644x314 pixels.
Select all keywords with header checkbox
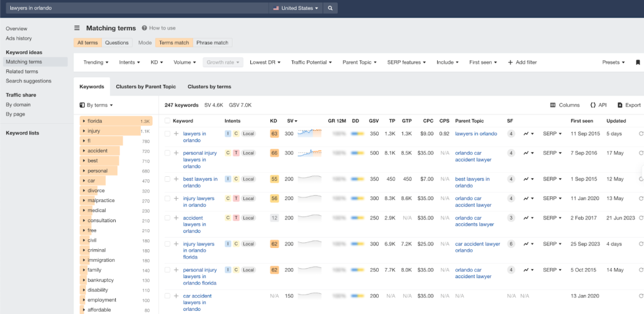tap(167, 120)
